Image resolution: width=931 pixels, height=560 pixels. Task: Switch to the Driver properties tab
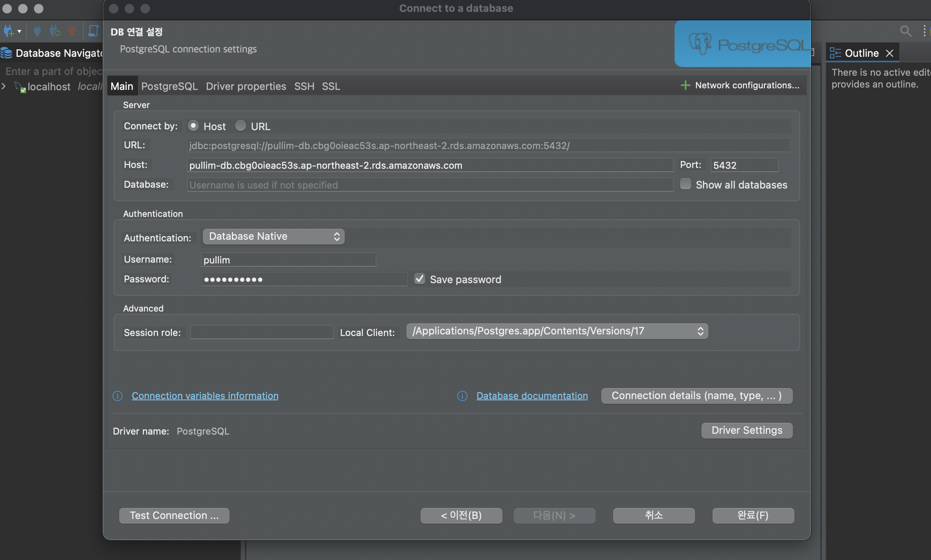pyautogui.click(x=246, y=86)
